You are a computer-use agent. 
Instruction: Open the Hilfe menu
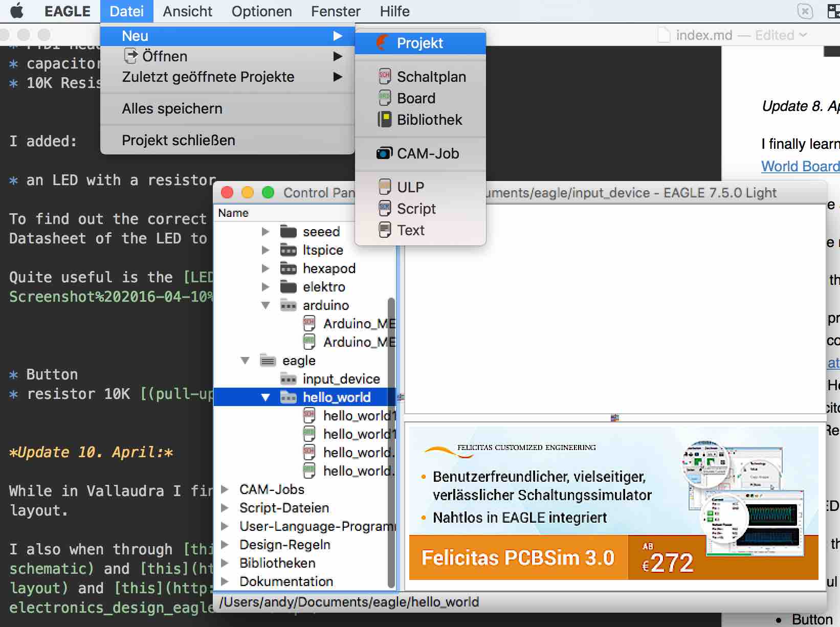[394, 11]
